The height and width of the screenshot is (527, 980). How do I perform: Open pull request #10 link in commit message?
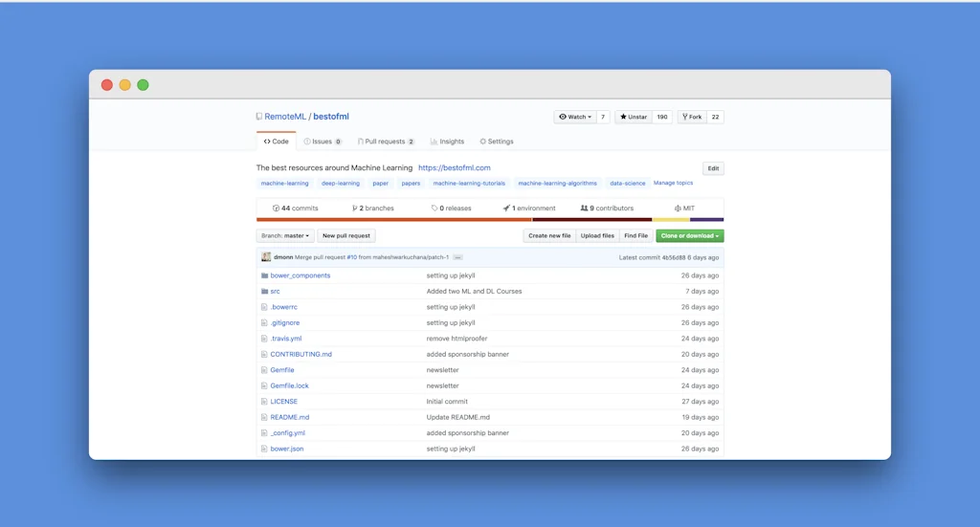tap(352, 257)
